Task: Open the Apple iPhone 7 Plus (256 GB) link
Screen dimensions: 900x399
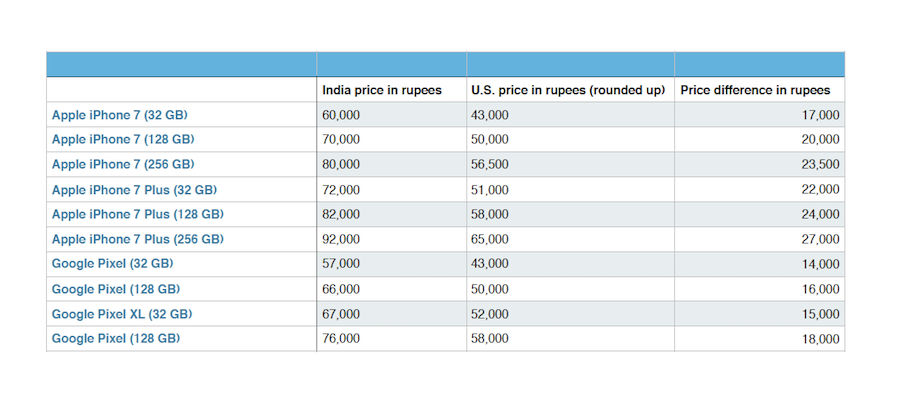Action: [x=138, y=239]
